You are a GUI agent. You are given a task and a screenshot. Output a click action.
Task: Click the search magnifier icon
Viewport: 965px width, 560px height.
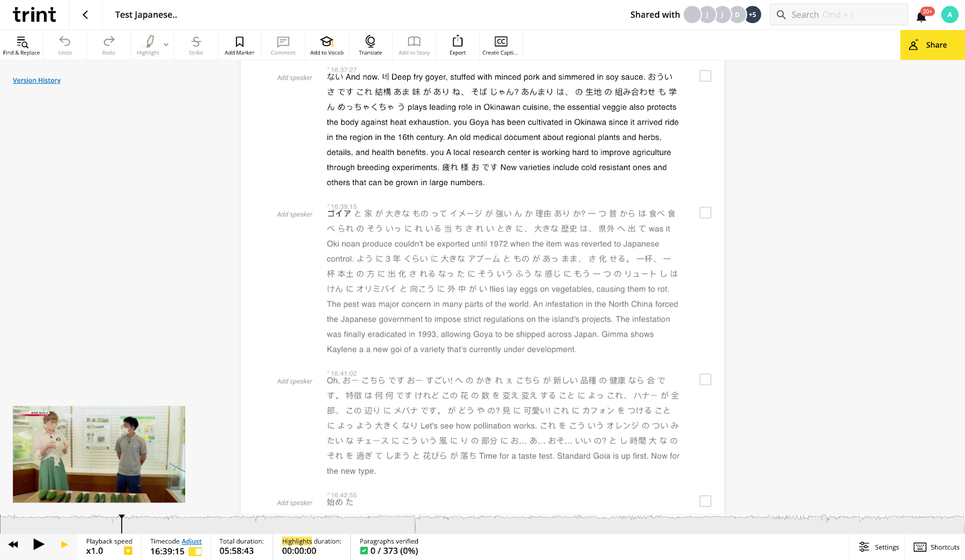point(781,14)
